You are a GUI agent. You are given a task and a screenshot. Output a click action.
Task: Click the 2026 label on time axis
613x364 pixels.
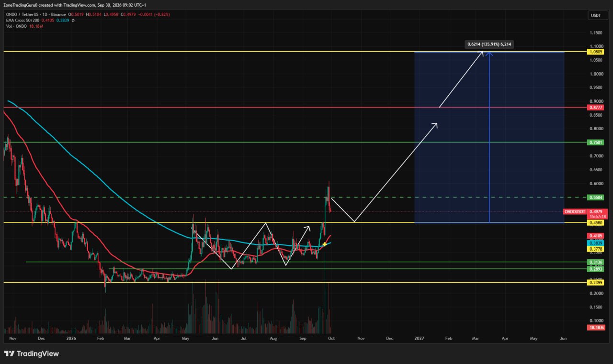pos(71,338)
